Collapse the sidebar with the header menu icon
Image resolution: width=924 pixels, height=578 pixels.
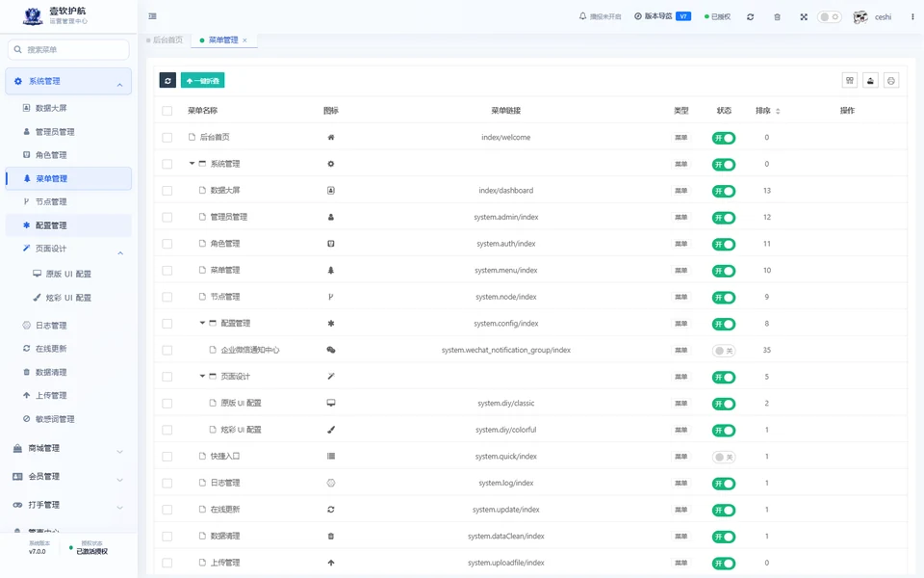click(153, 16)
